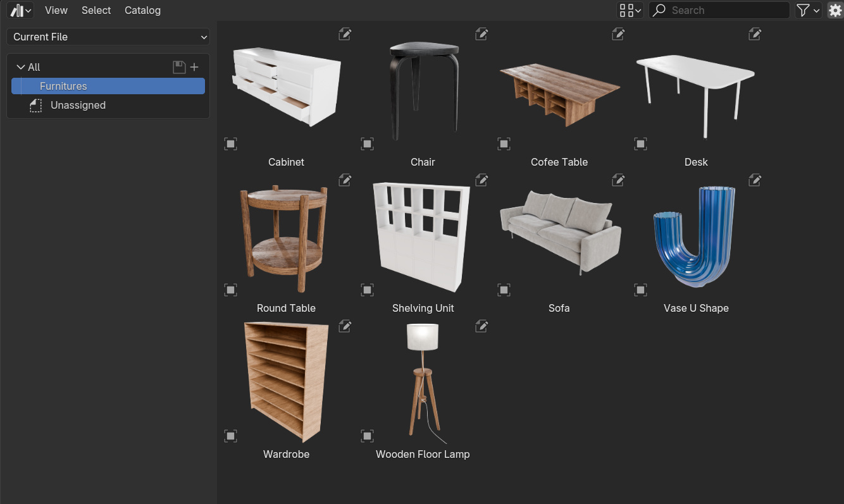Open the Asset Browser editor type menu
The height and width of the screenshot is (504, 844).
21,10
